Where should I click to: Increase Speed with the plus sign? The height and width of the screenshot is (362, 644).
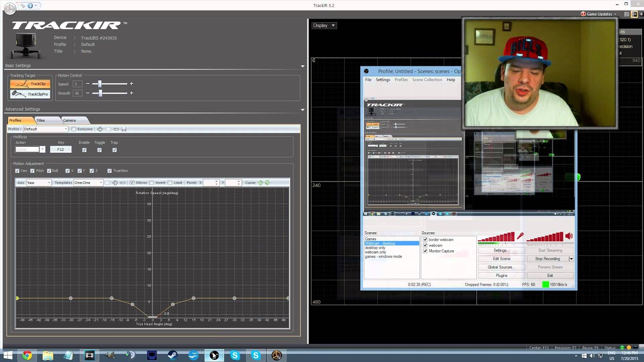point(131,84)
